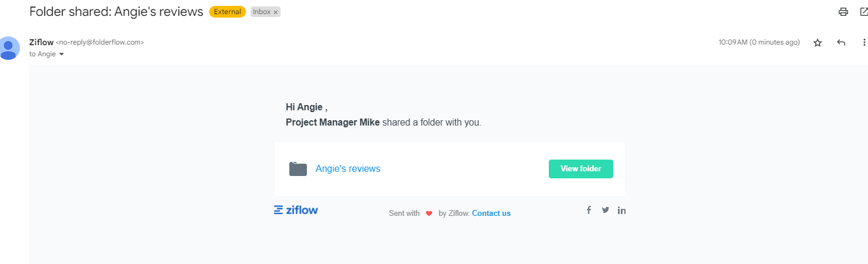Viewport: 868px width, 264px height.
Task: Open the email in a new window
Action: [863, 12]
